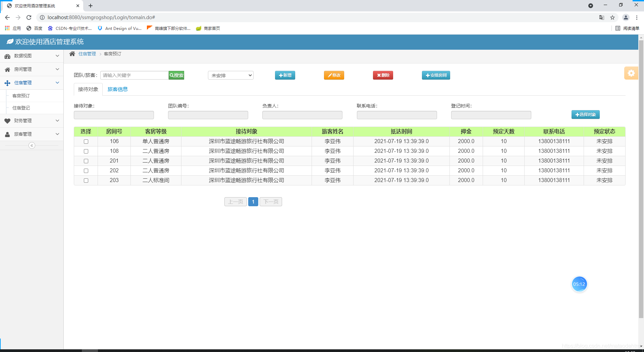Open 客房预订 in the sidebar
This screenshot has height=352, width=644.
click(x=21, y=96)
